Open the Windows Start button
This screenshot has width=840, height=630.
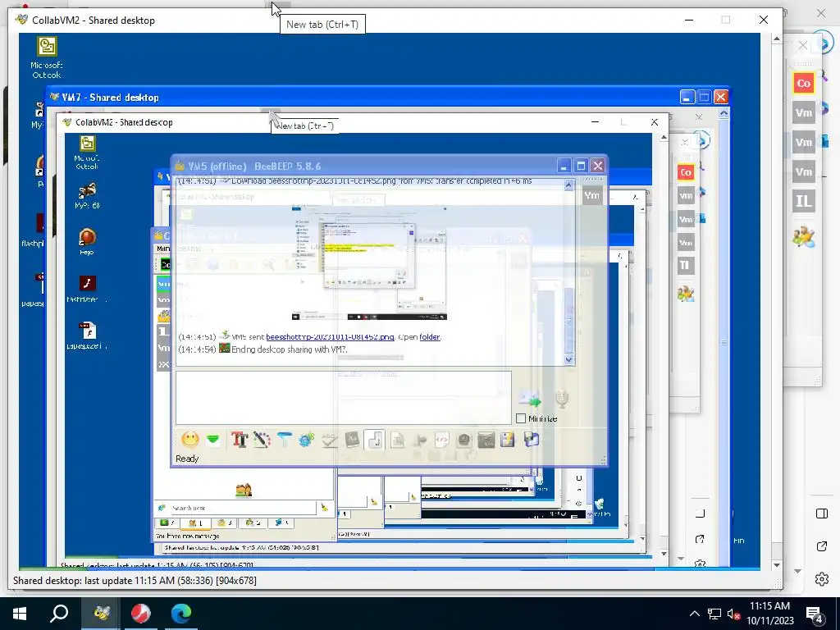pyautogui.click(x=20, y=614)
